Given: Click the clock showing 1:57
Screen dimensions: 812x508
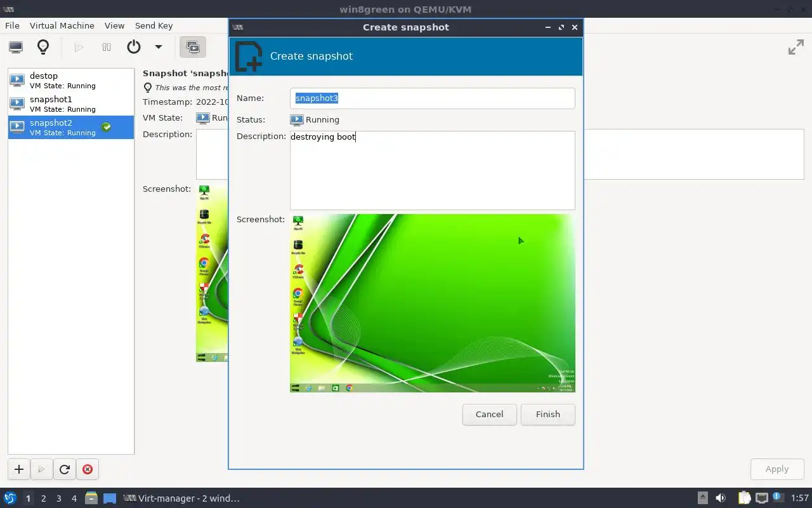Looking at the screenshot, I should 801,498.
